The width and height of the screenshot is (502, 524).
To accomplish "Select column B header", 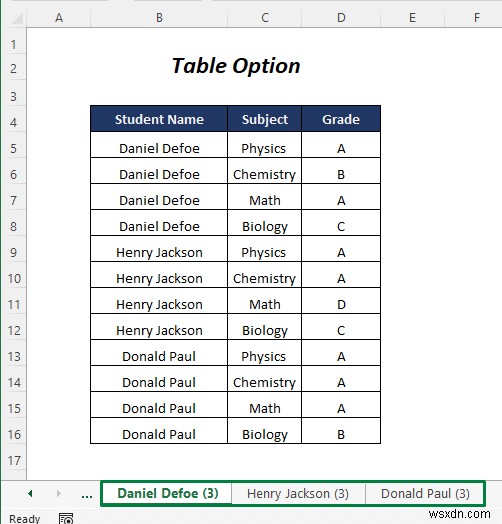I will coord(159,17).
